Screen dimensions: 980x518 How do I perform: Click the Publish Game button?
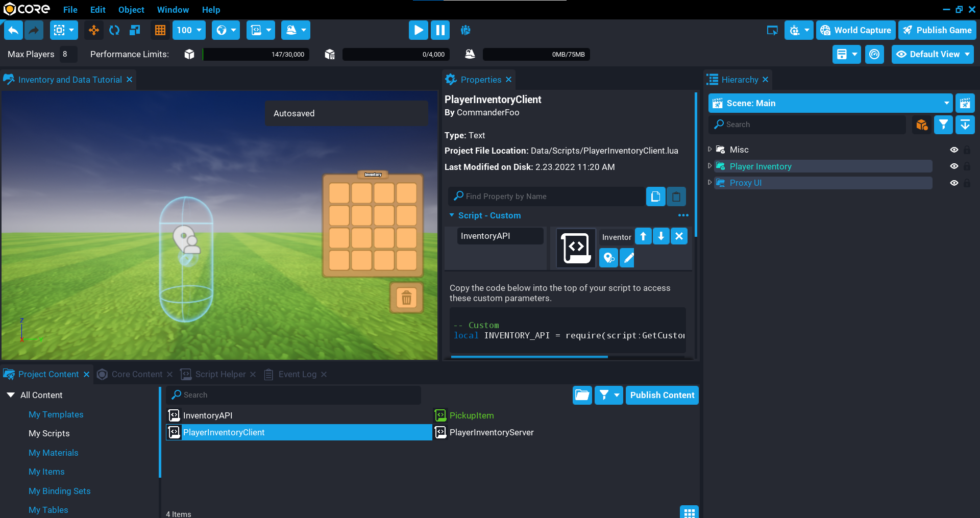pyautogui.click(x=937, y=30)
